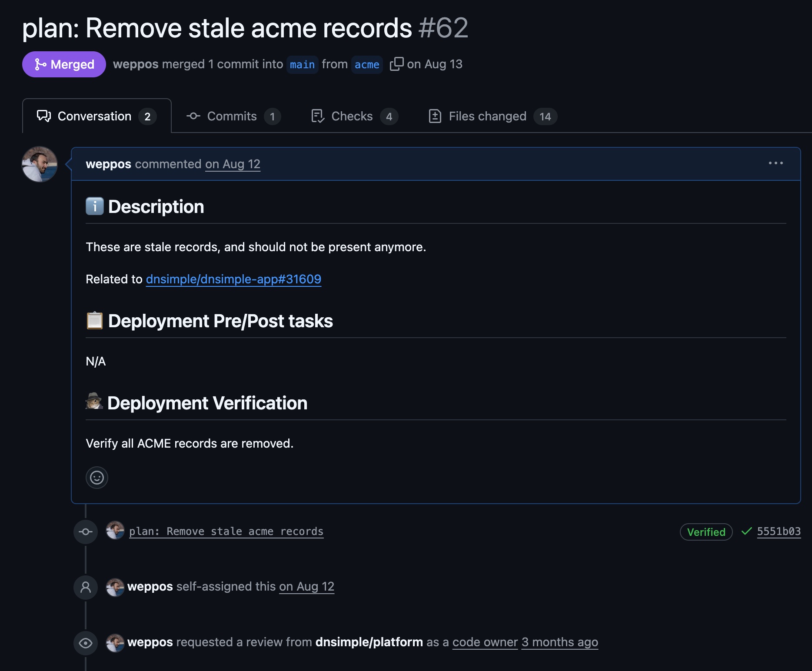Screen dimensions: 812x671
Task: Click the eye icon beside the review request event
Action: click(x=86, y=643)
